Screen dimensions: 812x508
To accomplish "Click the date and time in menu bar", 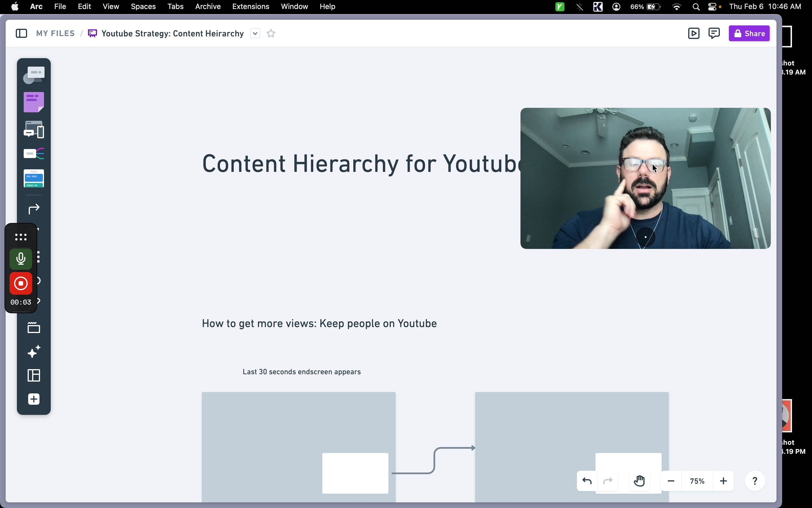I will coord(765,6).
